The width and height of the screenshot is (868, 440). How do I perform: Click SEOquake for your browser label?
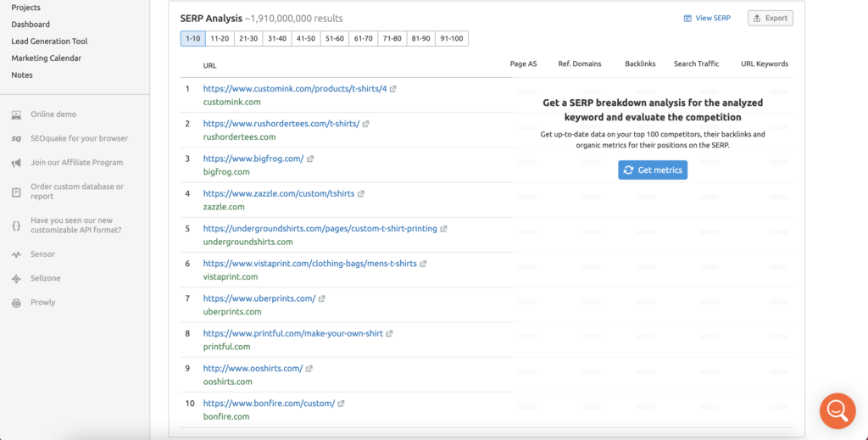click(79, 138)
